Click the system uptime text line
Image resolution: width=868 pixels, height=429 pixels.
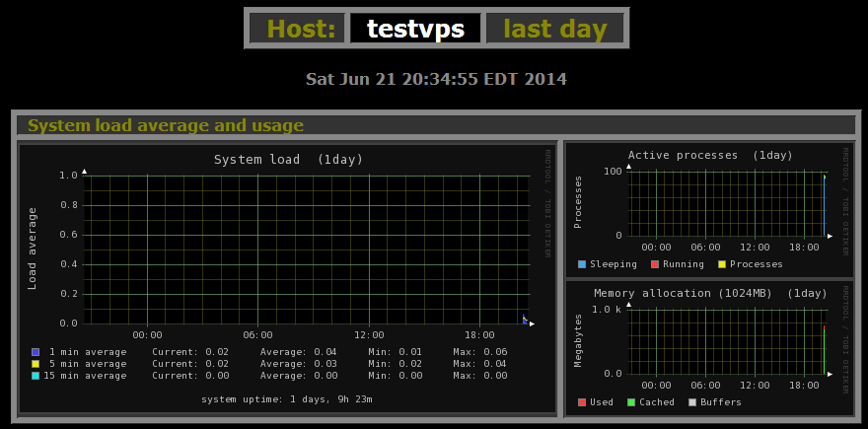click(287, 399)
